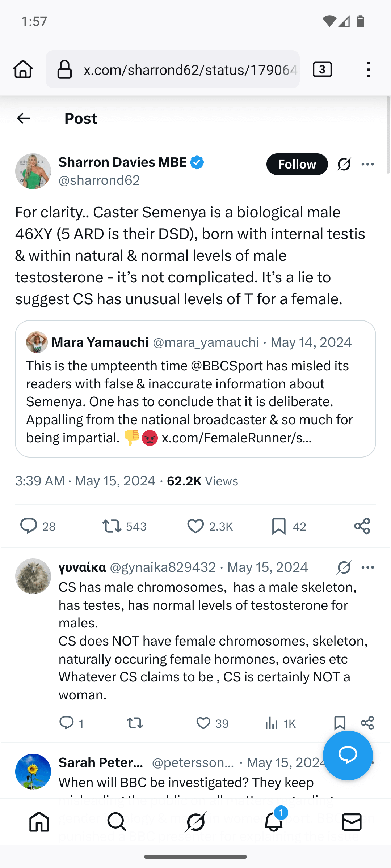391x868 pixels.
Task: Tap the back arrow beside Post
Action: tap(24, 118)
